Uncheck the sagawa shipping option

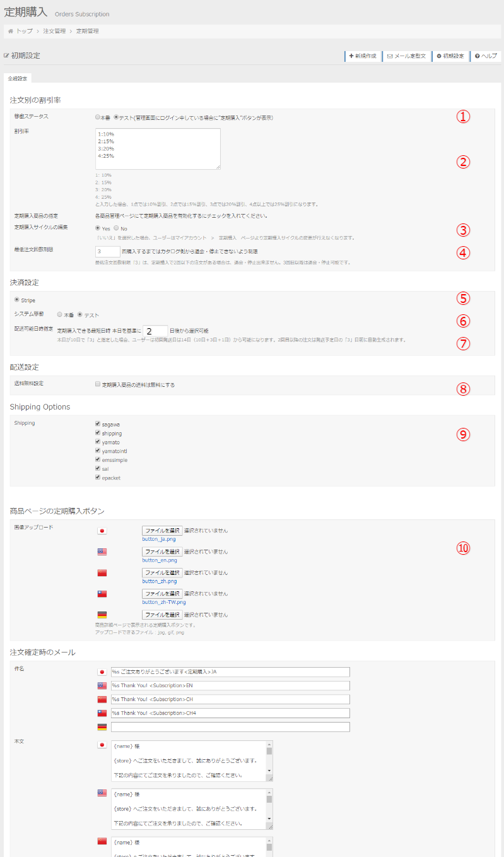tap(97, 424)
